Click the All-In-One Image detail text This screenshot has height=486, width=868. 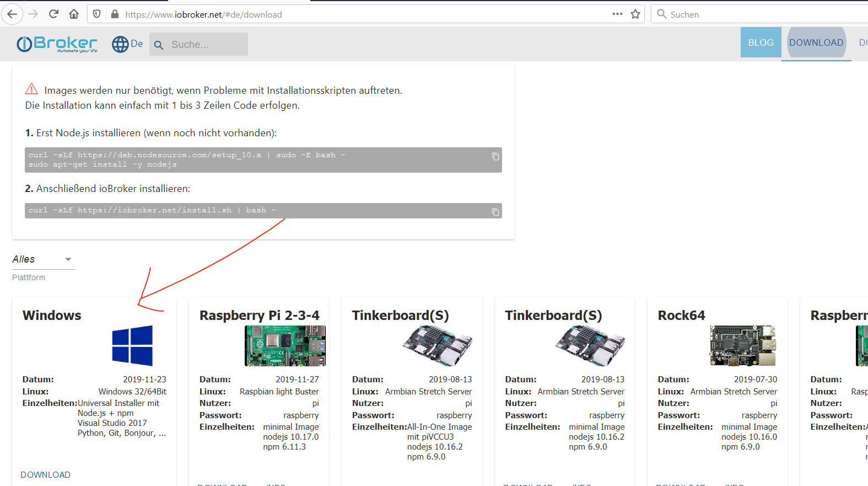point(440,427)
